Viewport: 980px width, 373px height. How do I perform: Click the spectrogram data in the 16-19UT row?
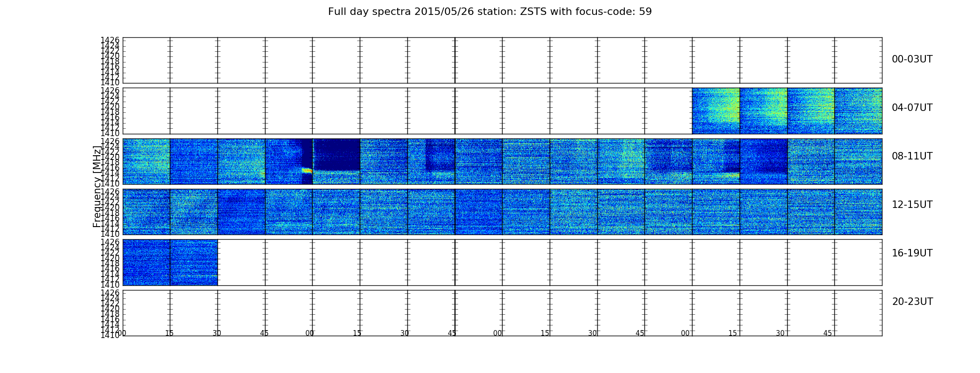pyautogui.click(x=170, y=262)
